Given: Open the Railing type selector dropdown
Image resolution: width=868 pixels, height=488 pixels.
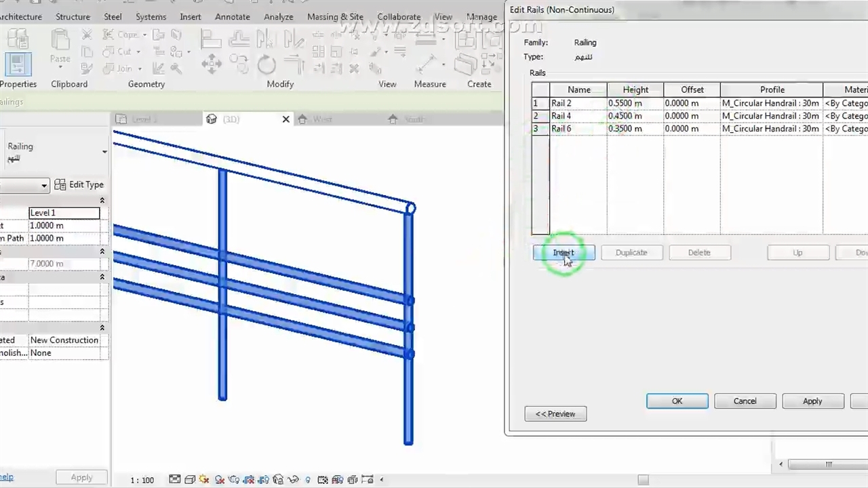Looking at the screenshot, I should point(104,152).
